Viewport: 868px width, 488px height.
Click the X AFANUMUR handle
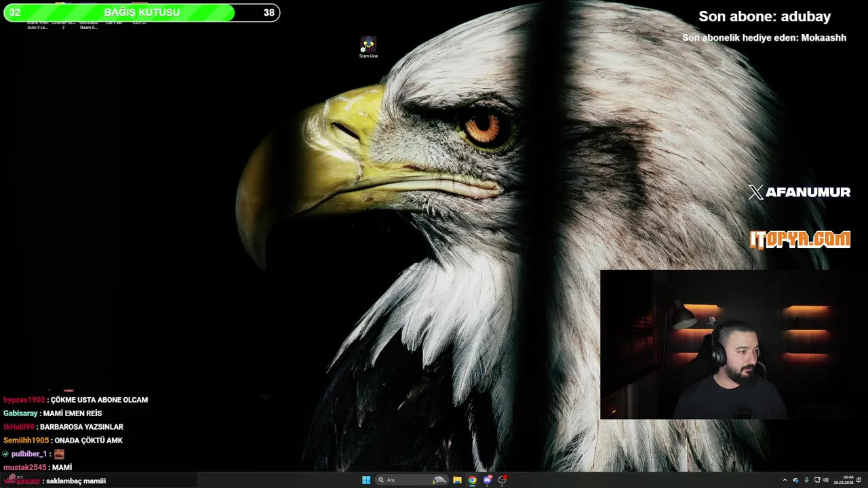coord(800,192)
